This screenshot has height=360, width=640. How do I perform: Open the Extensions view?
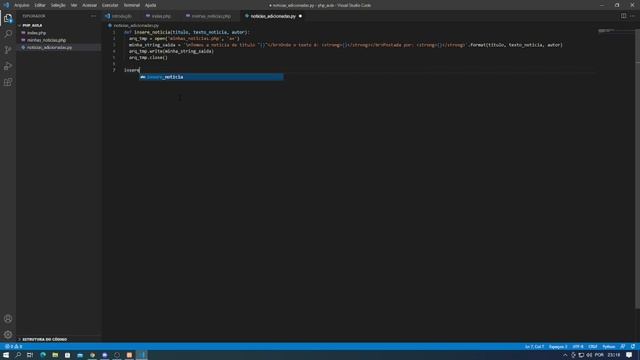click(8, 82)
